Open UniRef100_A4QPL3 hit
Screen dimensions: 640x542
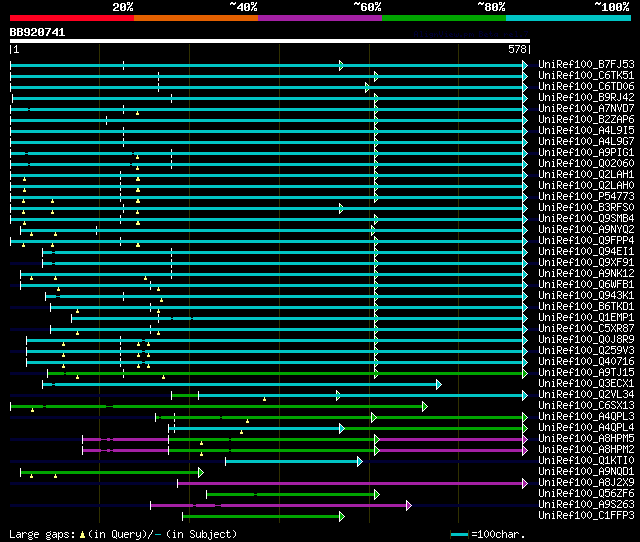(x=586, y=417)
